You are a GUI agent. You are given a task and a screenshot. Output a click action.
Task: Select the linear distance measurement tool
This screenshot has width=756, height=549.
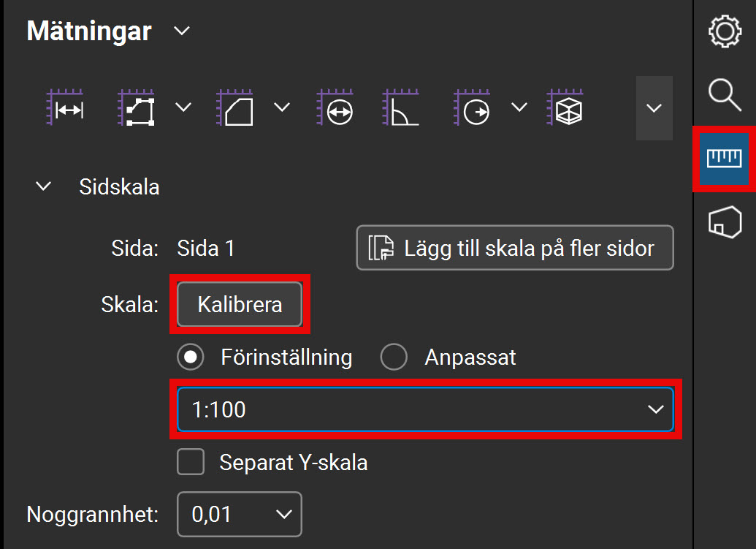coord(66,108)
